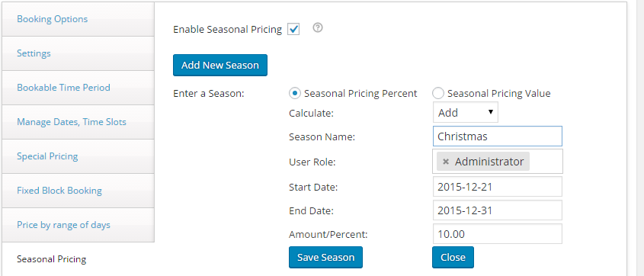Click the Add New Season button

click(220, 66)
